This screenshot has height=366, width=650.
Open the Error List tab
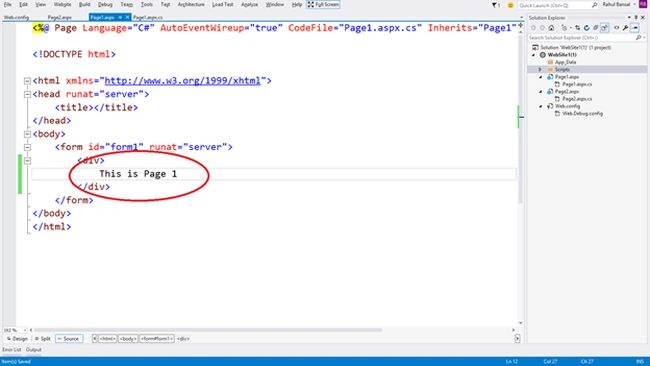pos(12,350)
